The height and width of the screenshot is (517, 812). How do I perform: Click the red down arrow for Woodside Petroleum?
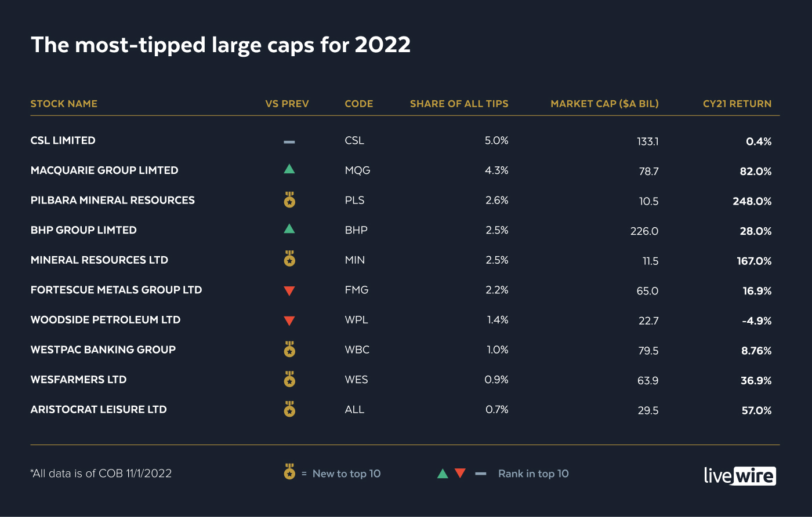point(289,321)
